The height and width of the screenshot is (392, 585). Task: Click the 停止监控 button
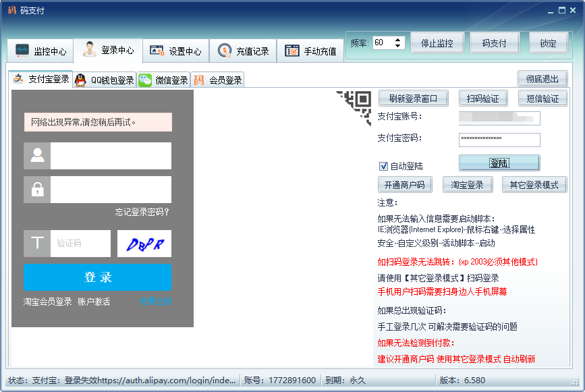pyautogui.click(x=437, y=43)
